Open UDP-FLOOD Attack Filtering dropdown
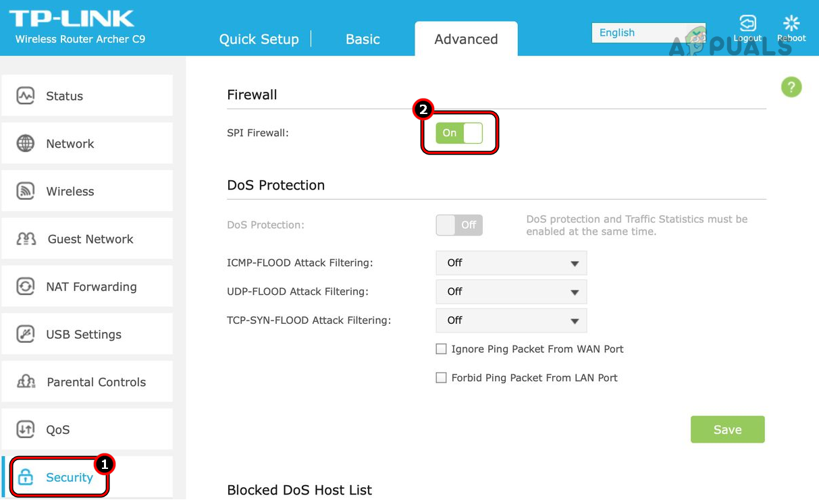Screen dimensions: 819x504 pos(510,291)
